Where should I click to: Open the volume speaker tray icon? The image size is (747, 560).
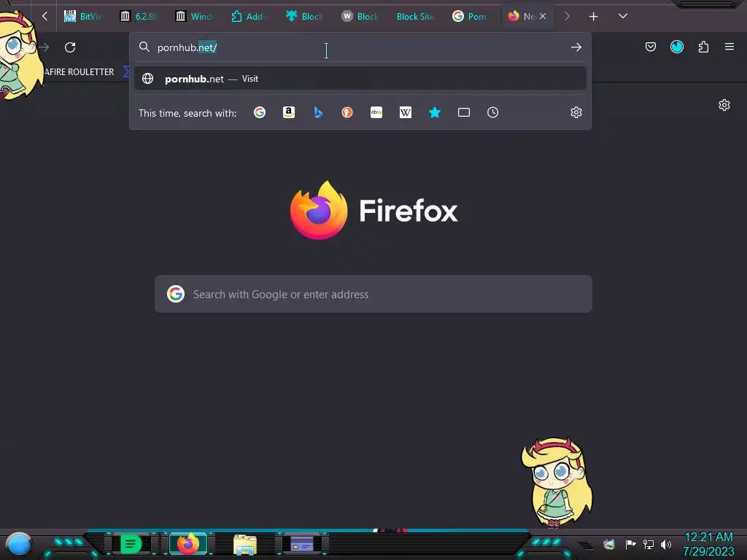point(665,544)
